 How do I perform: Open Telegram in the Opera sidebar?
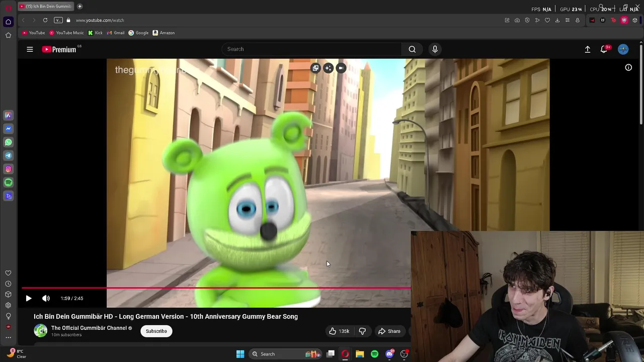(x=8, y=156)
